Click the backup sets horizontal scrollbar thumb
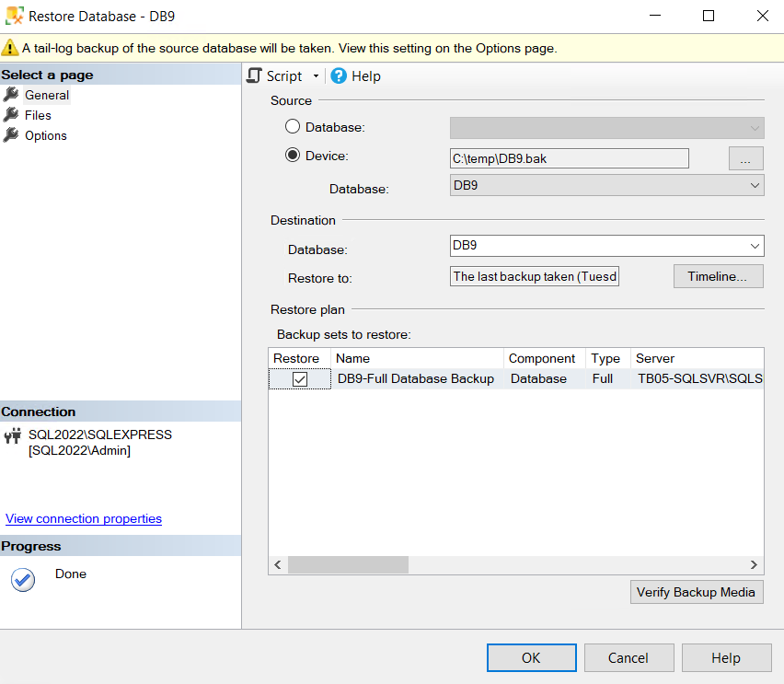The height and width of the screenshot is (684, 784). 348,565
